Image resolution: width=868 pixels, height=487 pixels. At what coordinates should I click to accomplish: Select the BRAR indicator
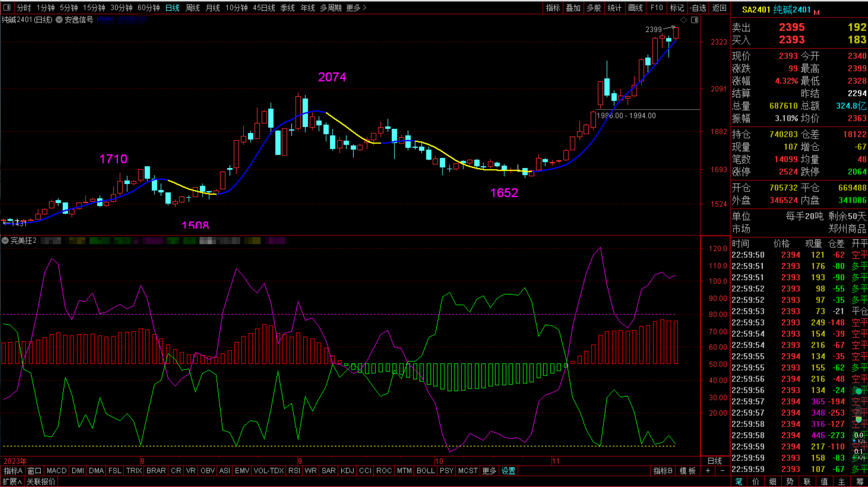pyautogui.click(x=156, y=471)
